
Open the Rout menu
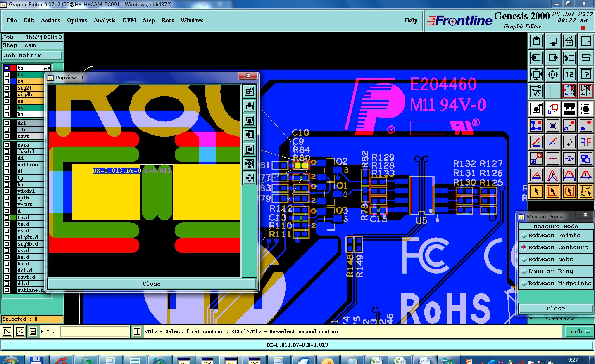point(168,20)
